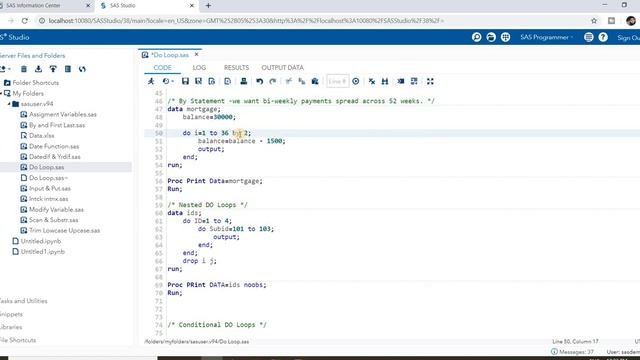Select Trim Lowcase Upcase.sas file

click(64, 231)
